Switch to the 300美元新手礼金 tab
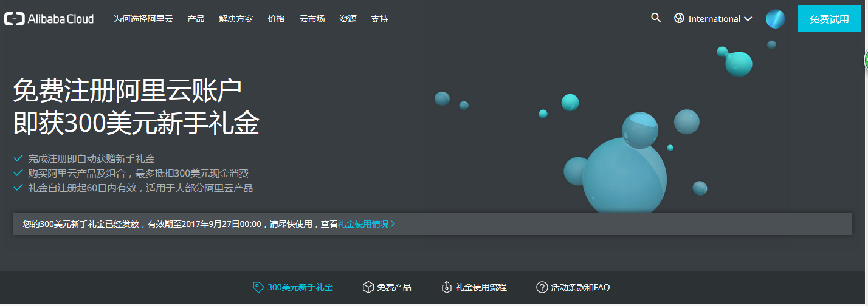Viewport: 868px width, 306px height. tap(293, 287)
